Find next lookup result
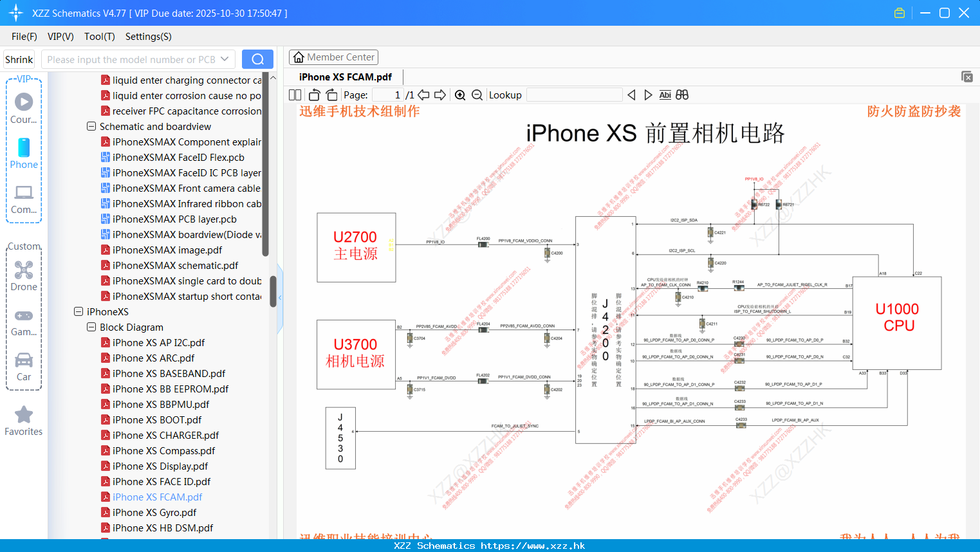980x552 pixels. tap(648, 95)
